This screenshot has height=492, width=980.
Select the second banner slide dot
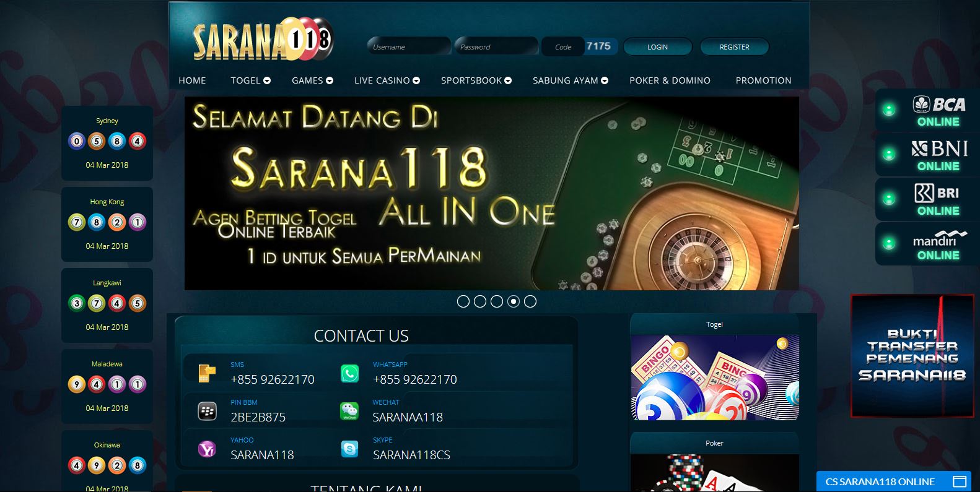coord(480,301)
